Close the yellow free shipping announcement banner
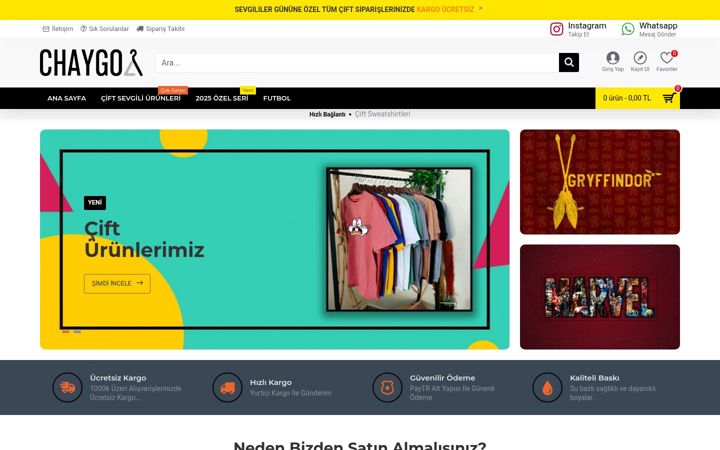This screenshot has height=450, width=720. coord(481,8)
